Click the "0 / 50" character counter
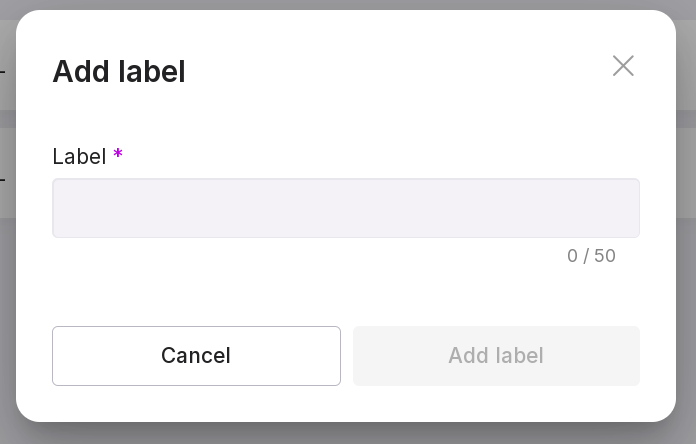Image resolution: width=696 pixels, height=444 pixels. (591, 256)
